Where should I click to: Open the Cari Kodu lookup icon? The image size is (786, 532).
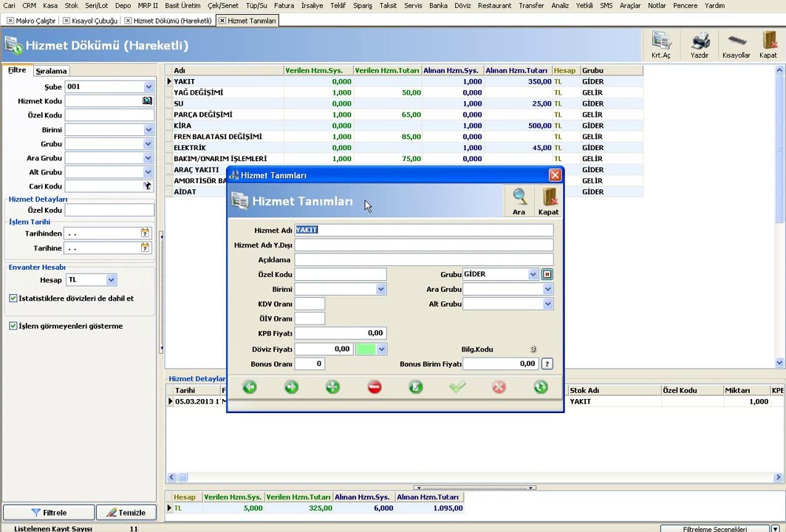click(147, 186)
